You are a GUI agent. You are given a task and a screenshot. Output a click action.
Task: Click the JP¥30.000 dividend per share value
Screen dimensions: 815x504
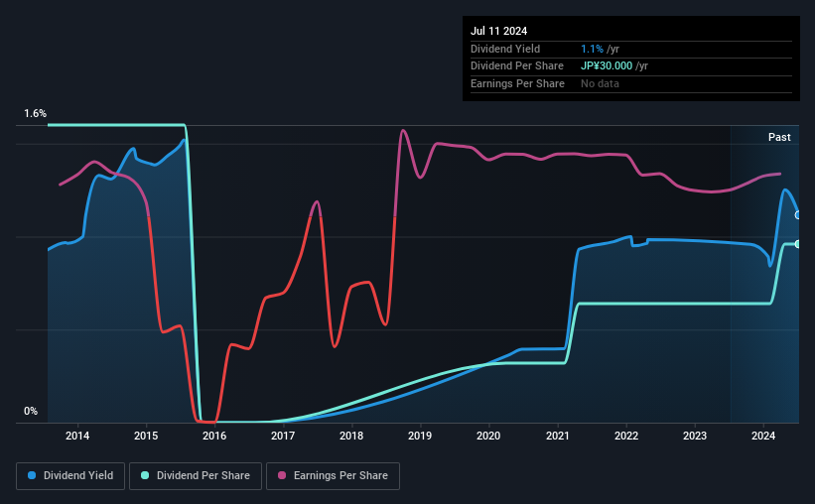[x=607, y=66]
